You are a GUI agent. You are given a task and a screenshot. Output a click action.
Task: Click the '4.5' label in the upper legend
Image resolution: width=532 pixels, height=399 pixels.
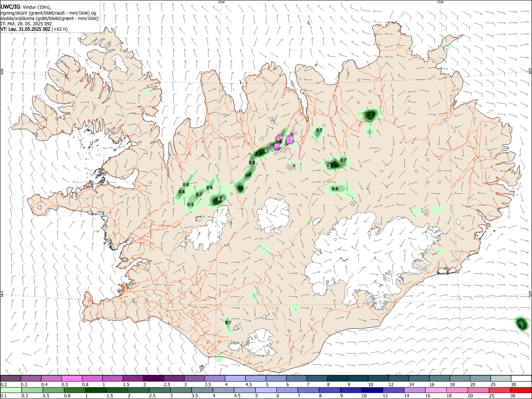(249, 384)
